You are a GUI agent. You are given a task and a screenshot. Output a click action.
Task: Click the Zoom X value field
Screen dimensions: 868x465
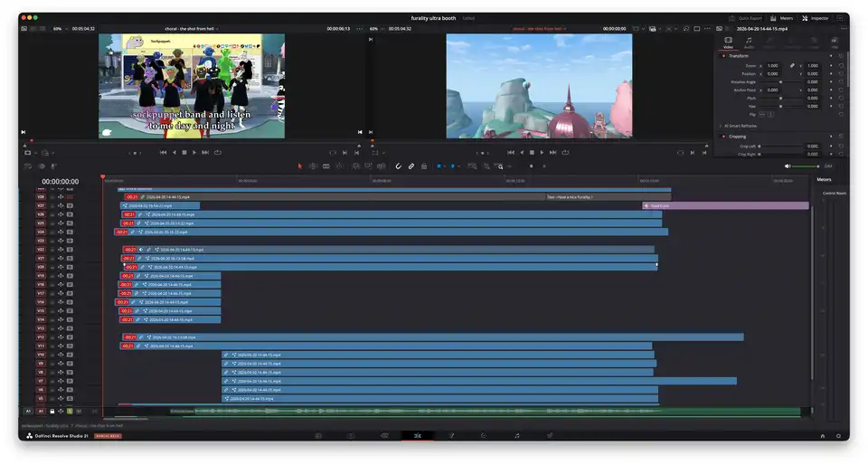(773, 65)
